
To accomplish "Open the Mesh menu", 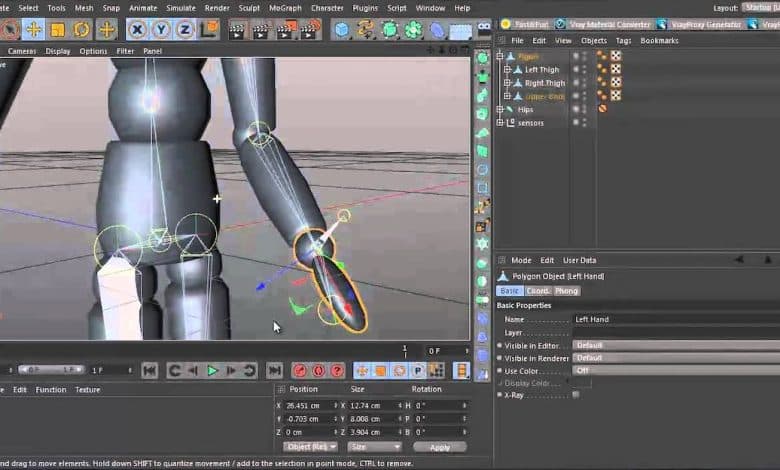I will (x=84, y=8).
